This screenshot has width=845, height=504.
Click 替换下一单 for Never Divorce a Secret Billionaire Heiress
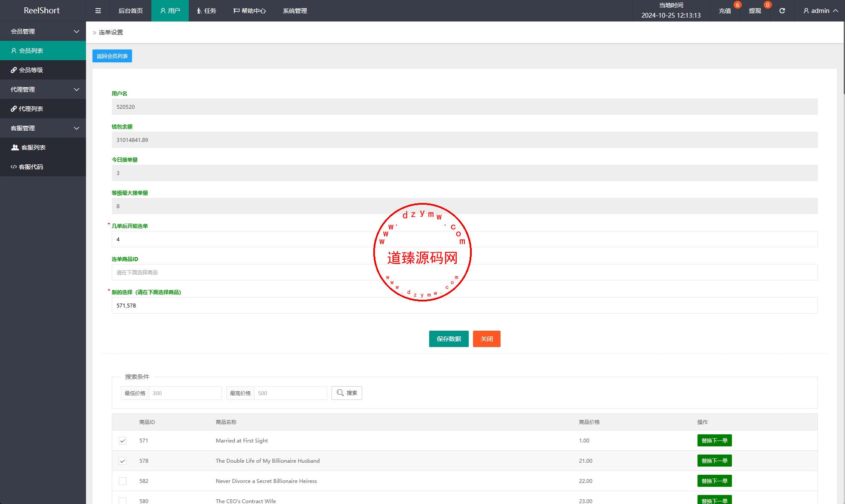714,481
